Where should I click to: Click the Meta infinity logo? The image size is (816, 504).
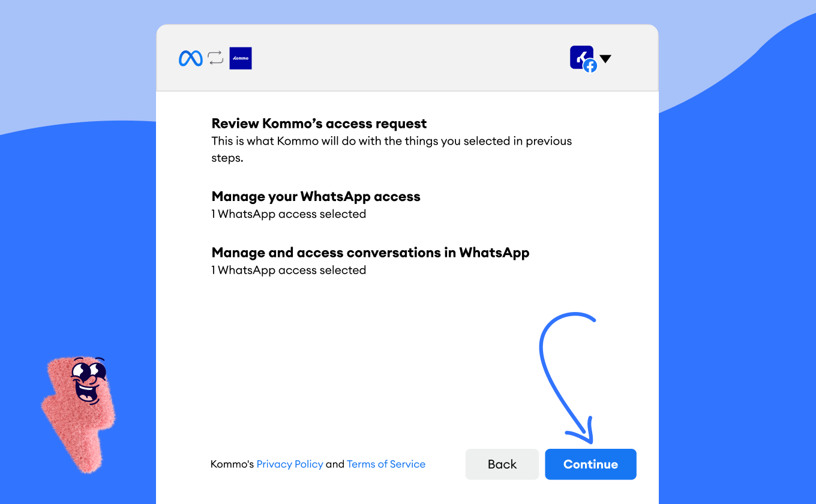191,58
